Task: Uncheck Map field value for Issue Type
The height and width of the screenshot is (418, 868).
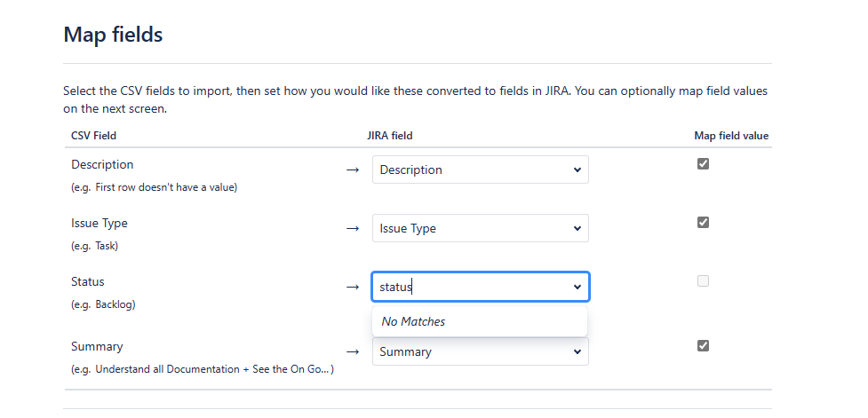Action: [x=703, y=222]
